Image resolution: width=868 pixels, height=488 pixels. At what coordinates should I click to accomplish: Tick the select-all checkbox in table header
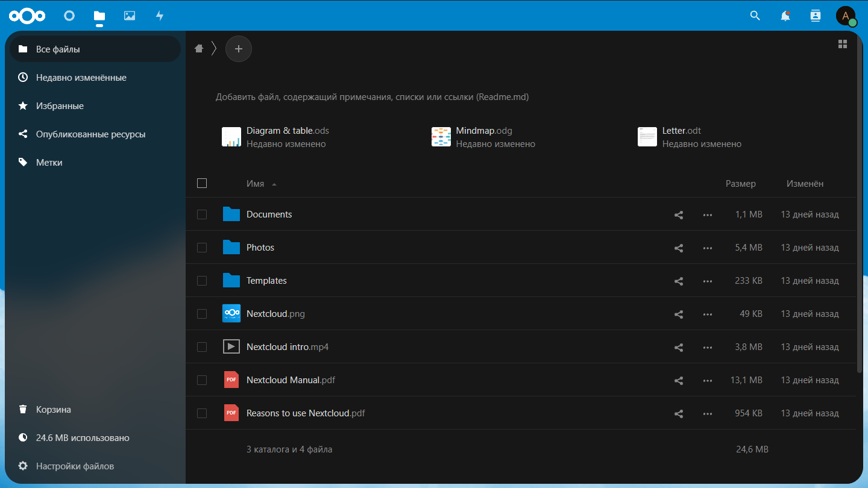(202, 183)
